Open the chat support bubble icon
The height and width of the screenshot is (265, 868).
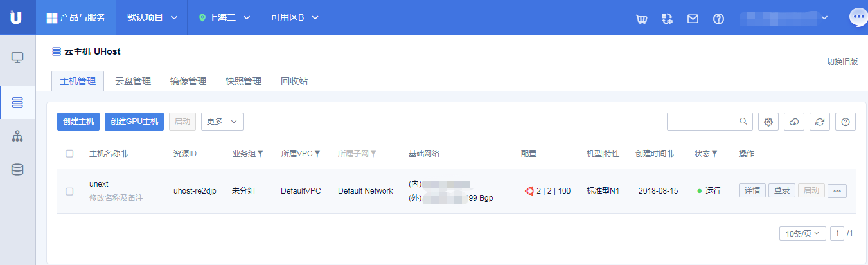(858, 17)
